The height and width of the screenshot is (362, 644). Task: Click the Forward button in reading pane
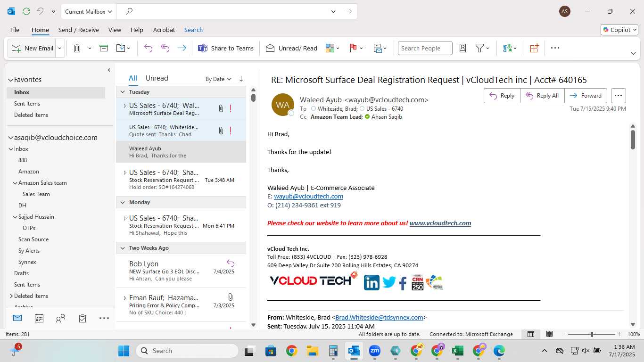tap(586, 96)
